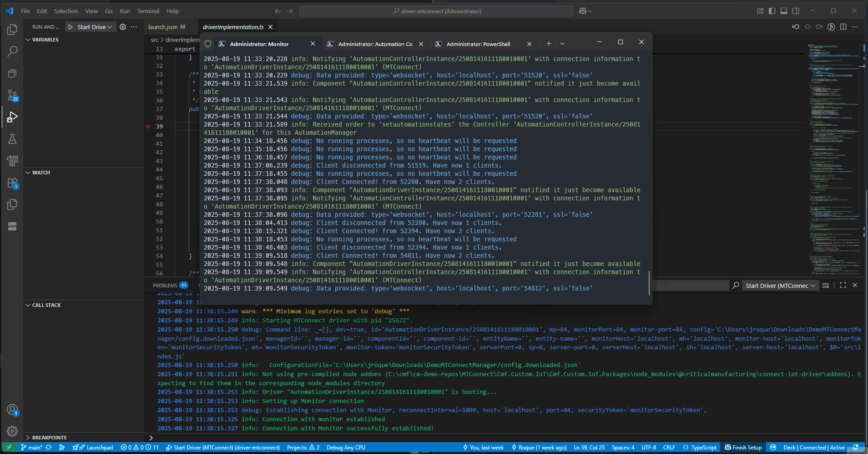Switch to Administrator: Automation Co terminal tab
This screenshot has height=454, width=868.
coord(375,44)
